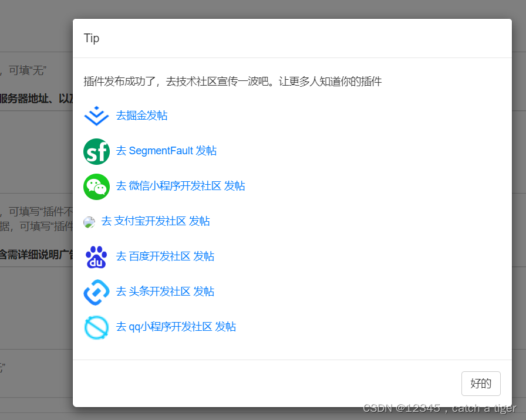This screenshot has width=526, height=420.
Task: Click the Toutiao blue link-shaped icon
Action: click(x=97, y=292)
